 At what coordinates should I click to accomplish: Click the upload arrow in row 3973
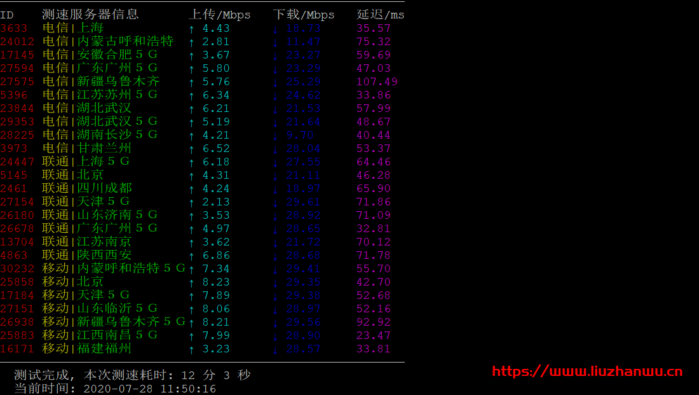(191, 149)
